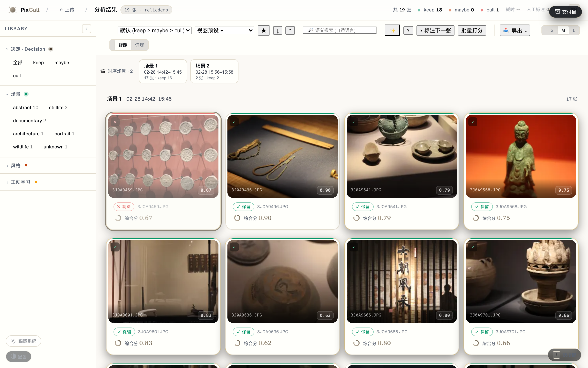This screenshot has width=588, height=368.
Task: Click the 19 张 · relicdemo batch pill
Action: 146,10
